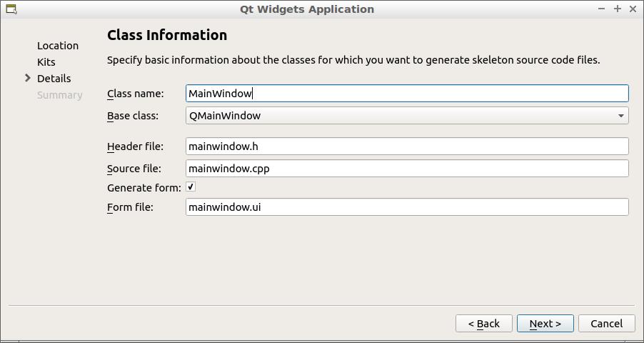
Task: Minimize the Qt Widgets Application window
Action: [602, 9]
